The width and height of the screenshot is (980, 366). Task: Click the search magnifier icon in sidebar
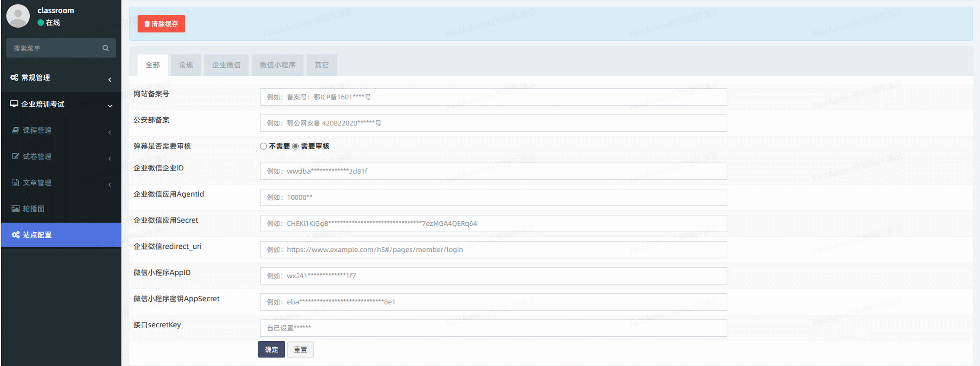[105, 48]
